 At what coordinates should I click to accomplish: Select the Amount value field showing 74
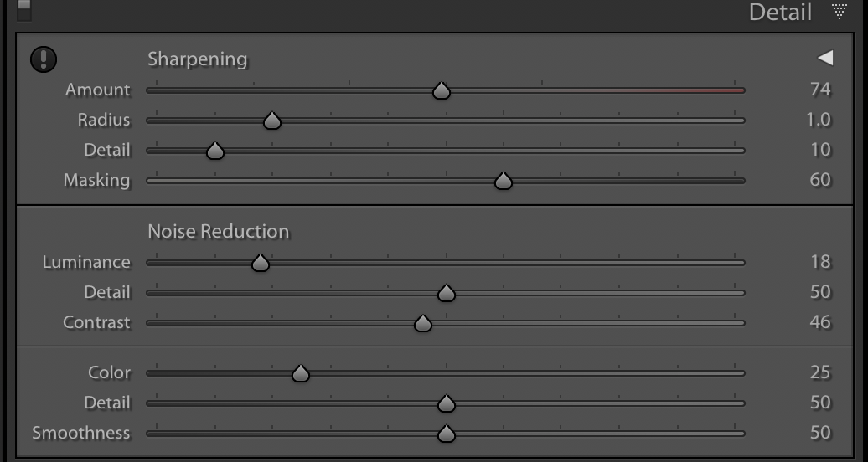[820, 90]
